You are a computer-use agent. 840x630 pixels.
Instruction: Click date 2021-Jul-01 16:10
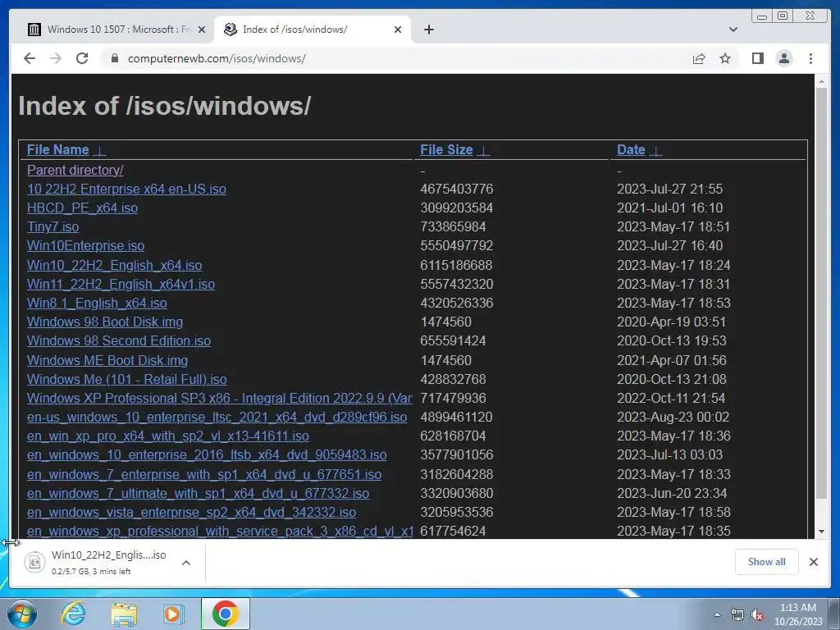pyautogui.click(x=669, y=208)
